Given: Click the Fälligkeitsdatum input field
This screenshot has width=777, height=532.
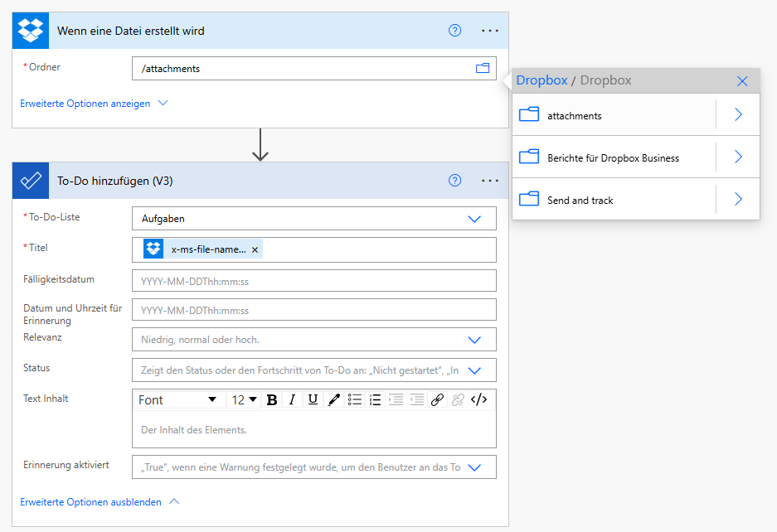Looking at the screenshot, I should pos(313,281).
